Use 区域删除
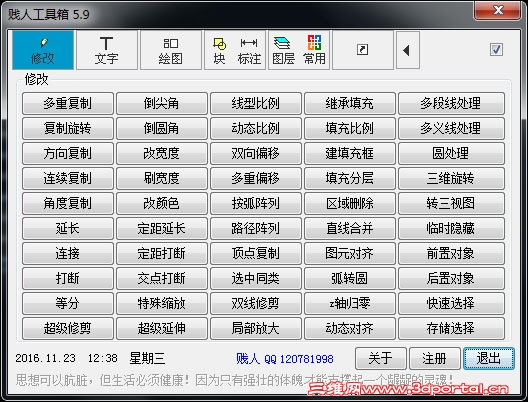Screen dimensions: 528x402 (350, 203)
